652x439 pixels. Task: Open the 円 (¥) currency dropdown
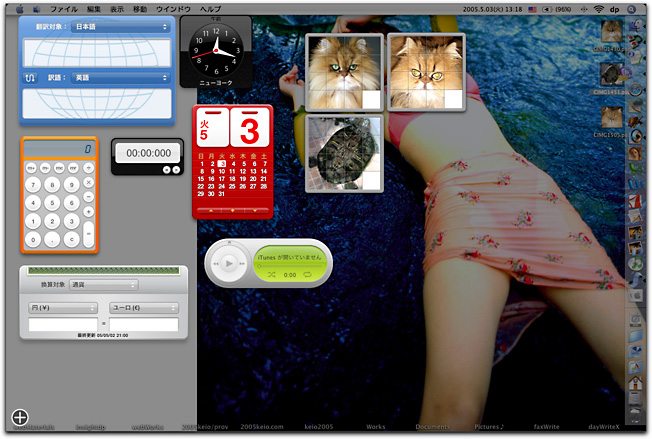62,308
